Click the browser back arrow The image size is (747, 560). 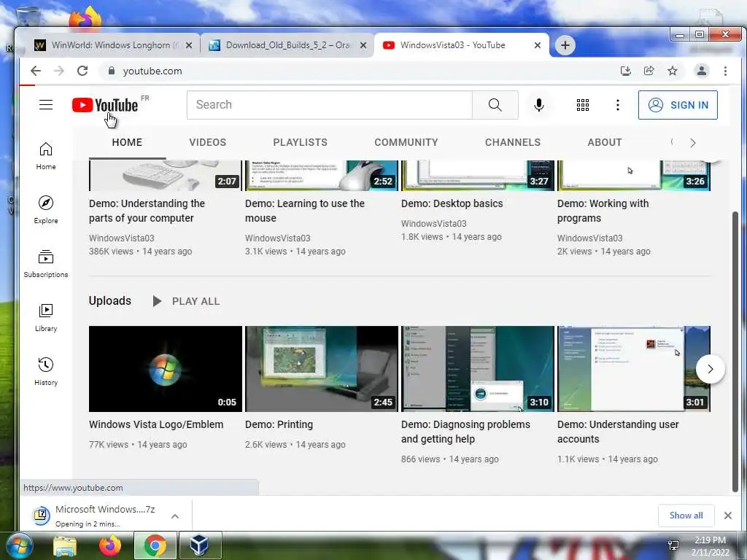(x=36, y=71)
